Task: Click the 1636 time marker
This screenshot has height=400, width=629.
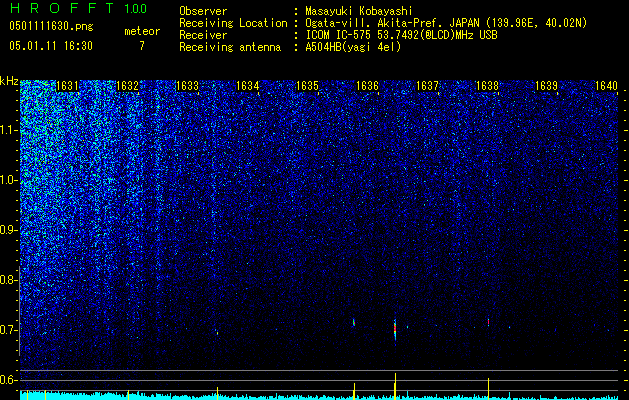Action: click(367, 86)
